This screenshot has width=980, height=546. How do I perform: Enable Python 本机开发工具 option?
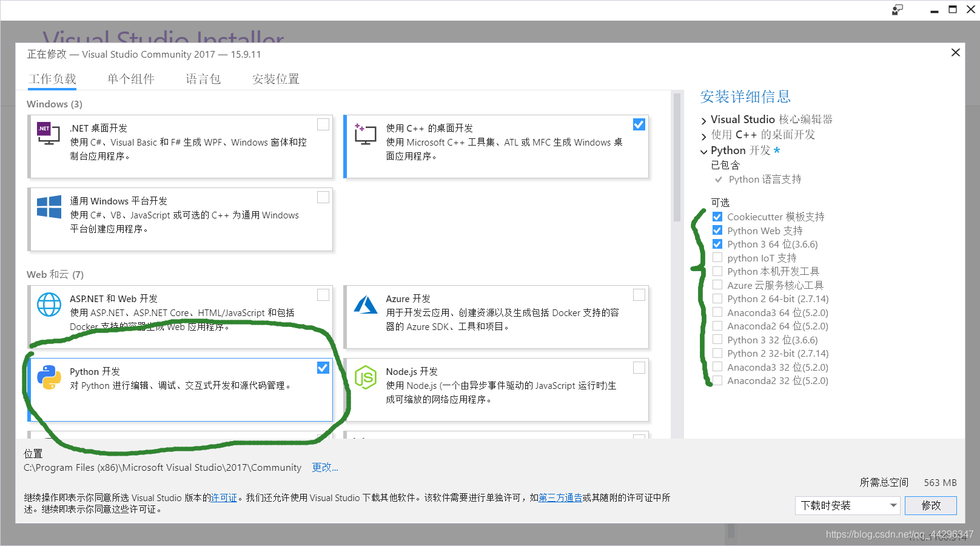click(717, 271)
